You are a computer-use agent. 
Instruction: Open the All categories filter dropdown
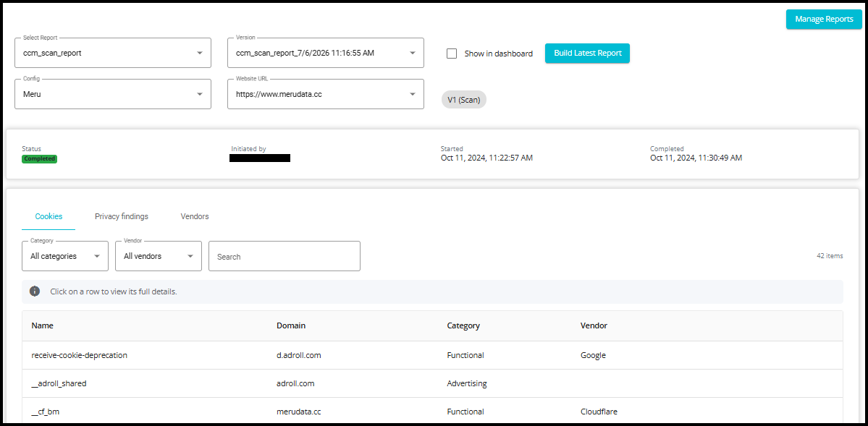point(64,256)
